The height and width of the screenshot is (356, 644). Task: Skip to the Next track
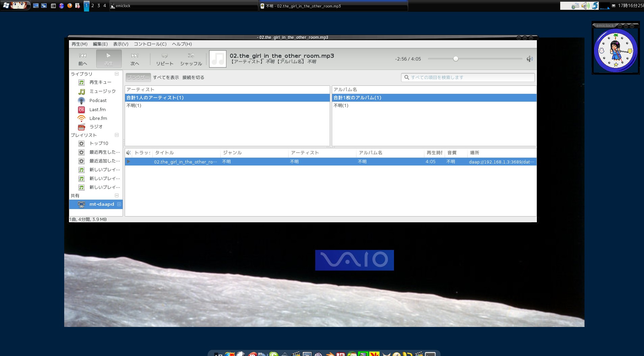135,59
